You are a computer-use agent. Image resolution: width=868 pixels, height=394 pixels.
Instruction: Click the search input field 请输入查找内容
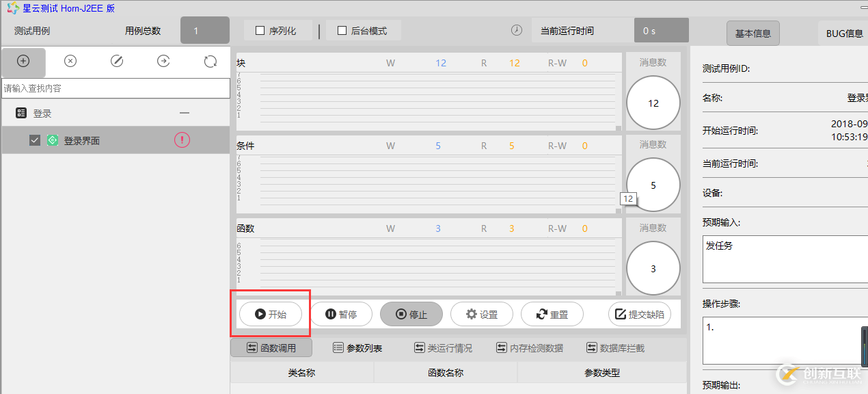116,88
